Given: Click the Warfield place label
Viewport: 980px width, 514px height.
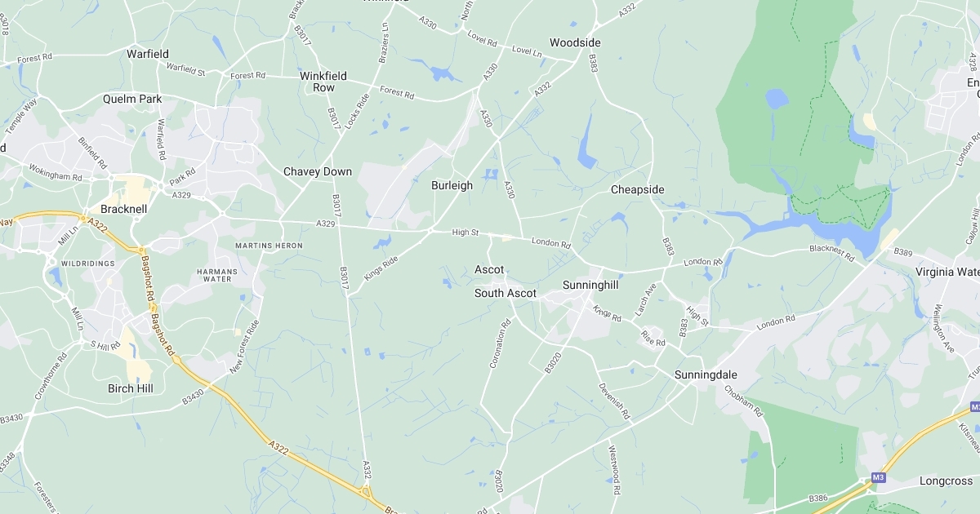Looking at the screenshot, I should [148, 54].
